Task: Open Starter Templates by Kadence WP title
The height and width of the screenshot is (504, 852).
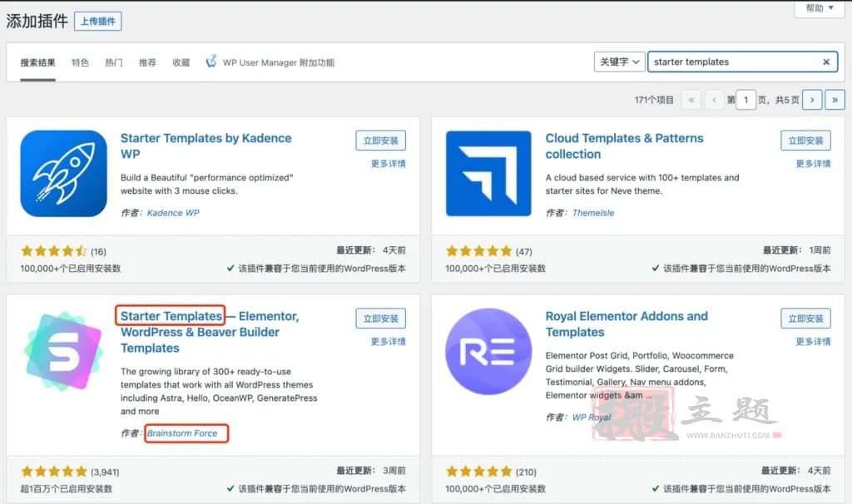Action: click(206, 146)
